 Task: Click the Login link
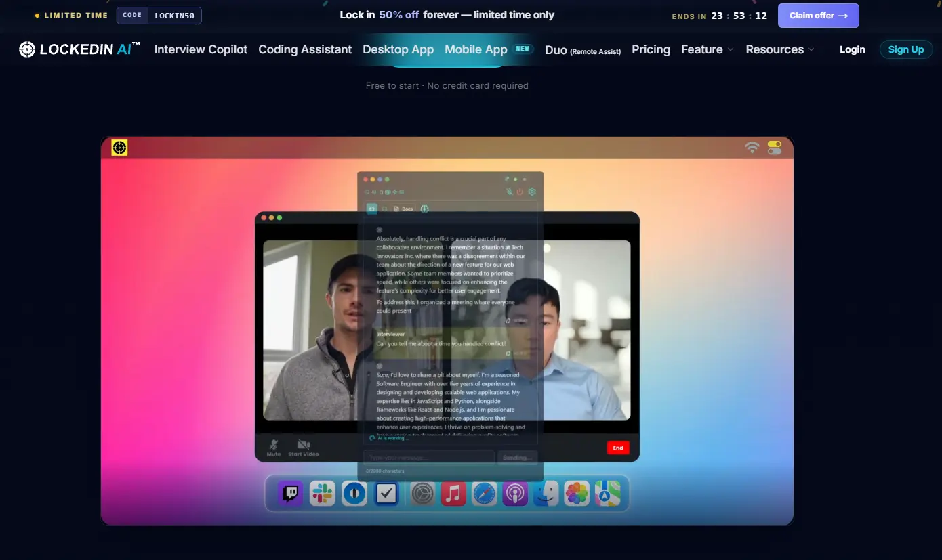click(x=852, y=49)
